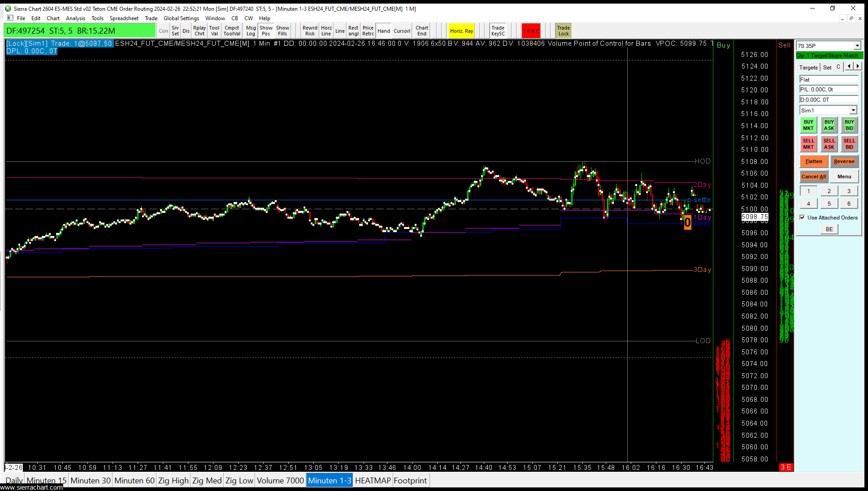Expand the 7S 35P configuration dropdown
868x491 pixels.
pos(857,46)
